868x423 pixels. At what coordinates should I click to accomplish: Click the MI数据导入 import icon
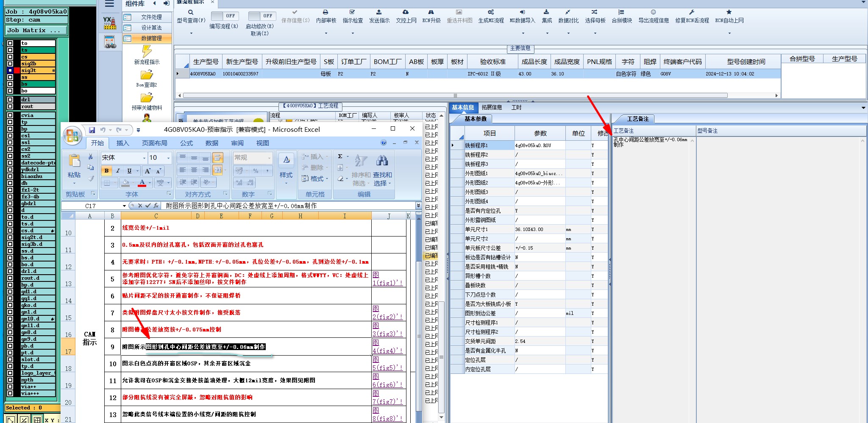(x=522, y=12)
